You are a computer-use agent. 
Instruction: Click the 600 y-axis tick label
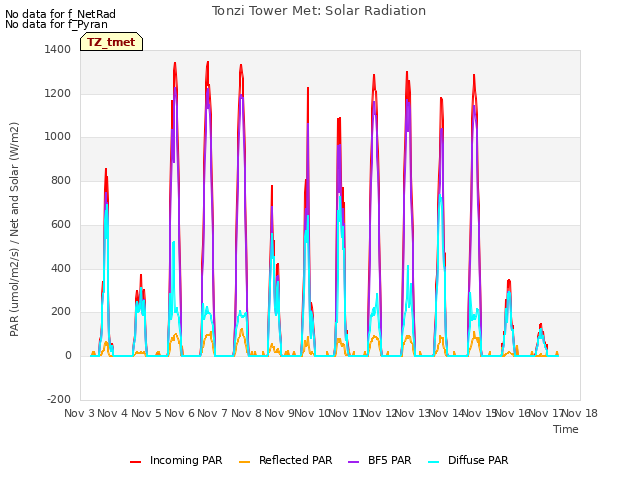(x=61, y=224)
